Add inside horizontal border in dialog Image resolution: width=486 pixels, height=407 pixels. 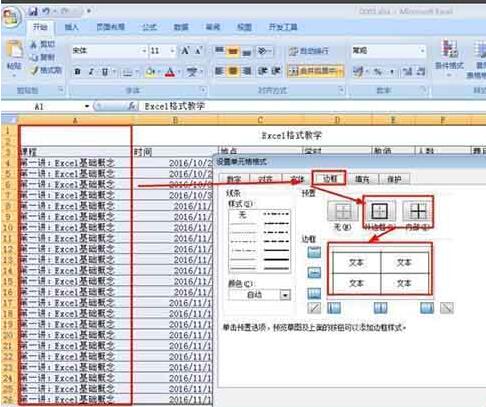(x=314, y=273)
